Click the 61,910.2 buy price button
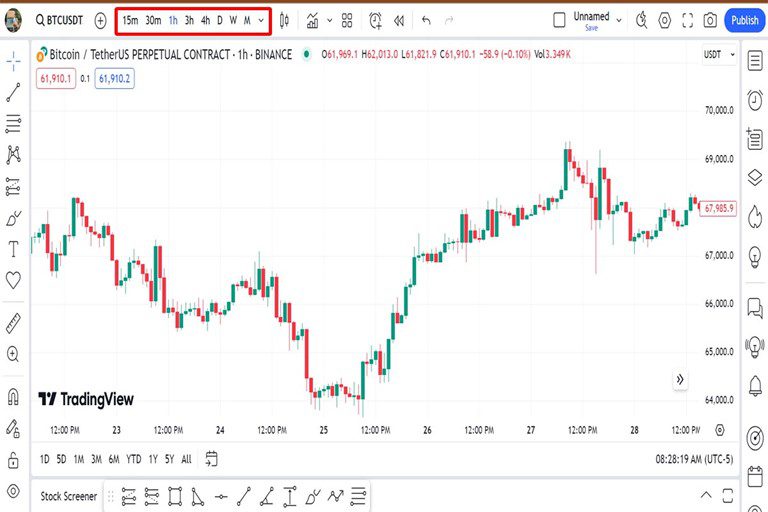Viewport: 768px width, 512px height. (115, 78)
